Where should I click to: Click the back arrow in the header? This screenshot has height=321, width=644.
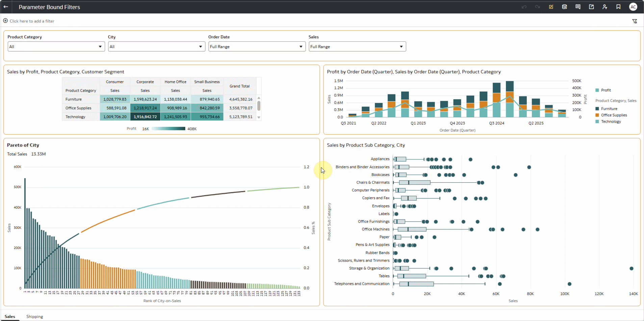click(x=5, y=7)
